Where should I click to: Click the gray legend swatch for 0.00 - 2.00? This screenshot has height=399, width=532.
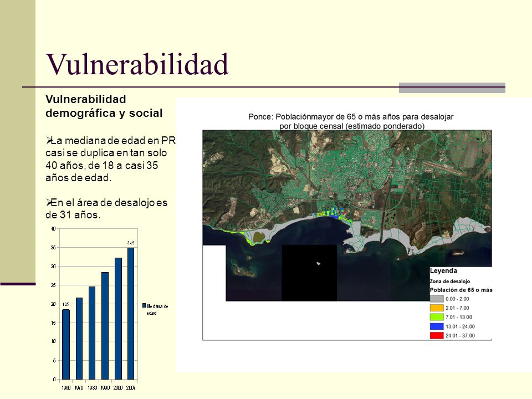click(x=437, y=299)
